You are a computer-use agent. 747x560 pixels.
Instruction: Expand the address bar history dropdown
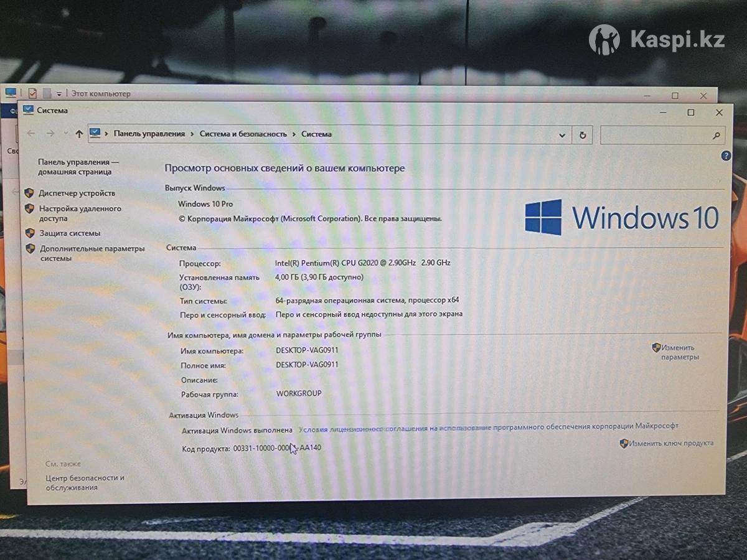[x=562, y=135]
